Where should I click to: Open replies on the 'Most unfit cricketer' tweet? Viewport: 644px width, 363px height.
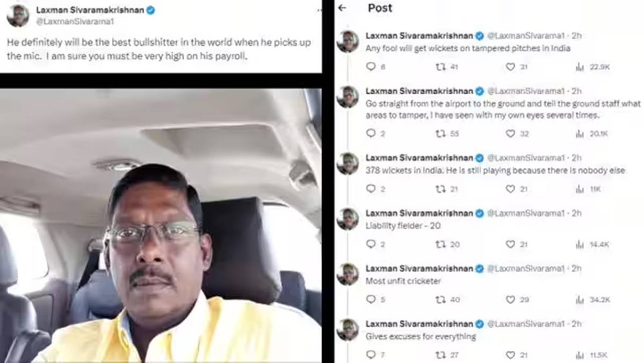pyautogui.click(x=370, y=299)
